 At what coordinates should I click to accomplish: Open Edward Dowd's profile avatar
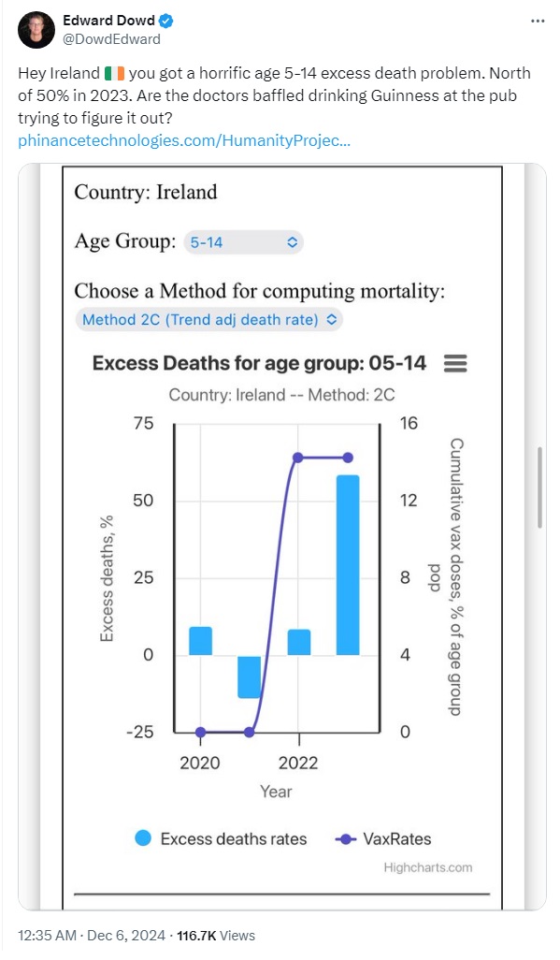(x=36, y=29)
